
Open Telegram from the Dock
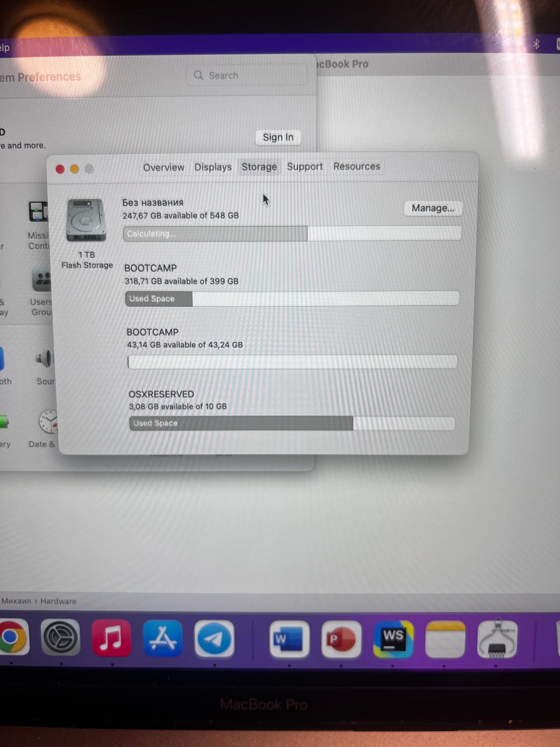[x=214, y=638]
